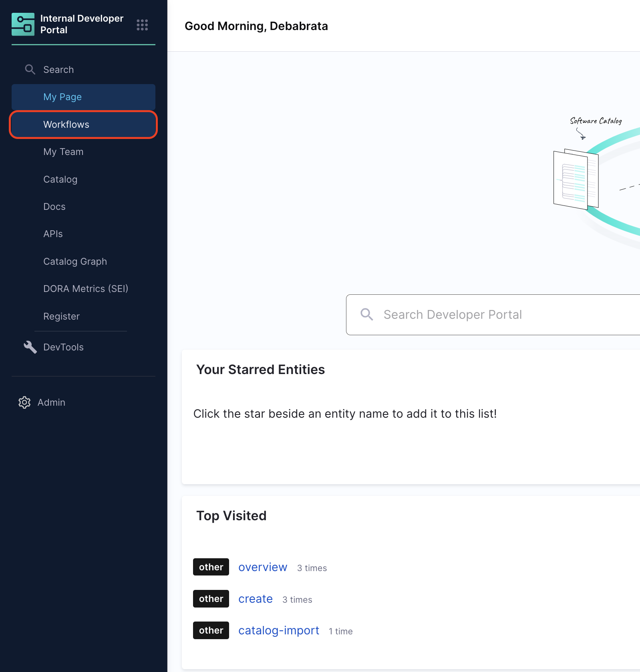Click the Software Catalog document illustration
640x672 pixels.
pyautogui.click(x=576, y=179)
